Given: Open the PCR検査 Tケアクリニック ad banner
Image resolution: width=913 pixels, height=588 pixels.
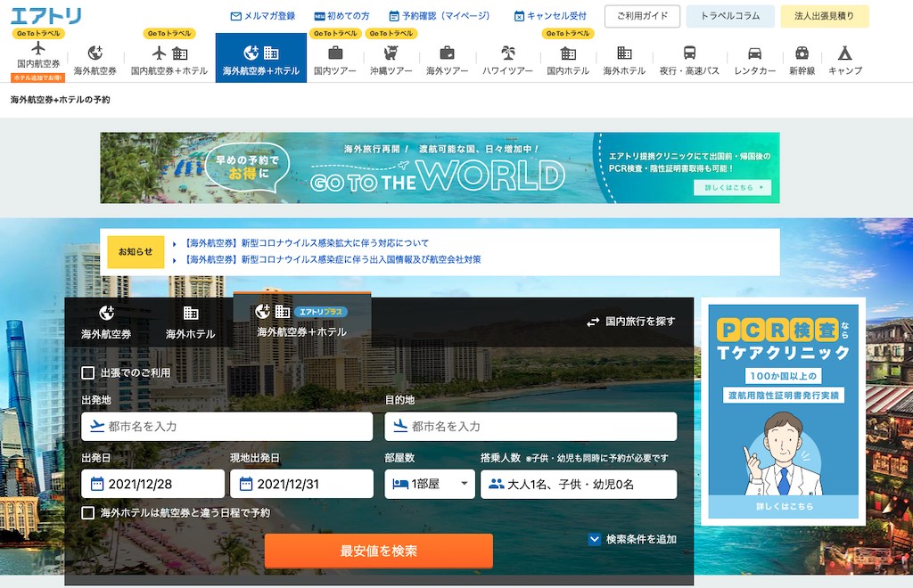Looking at the screenshot, I should 783,412.
